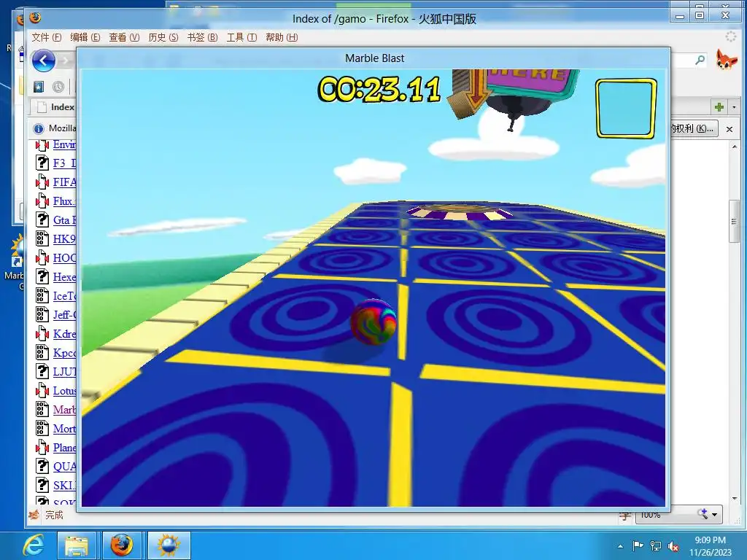Open the Gta link in the listing
This screenshot has height=560, width=747.
(64, 220)
